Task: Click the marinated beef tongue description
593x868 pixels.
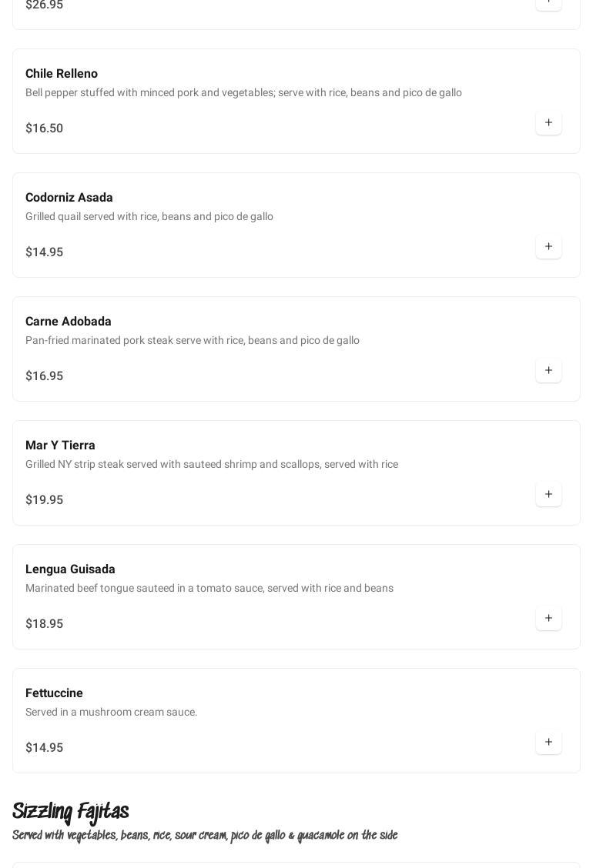Action: (209, 589)
